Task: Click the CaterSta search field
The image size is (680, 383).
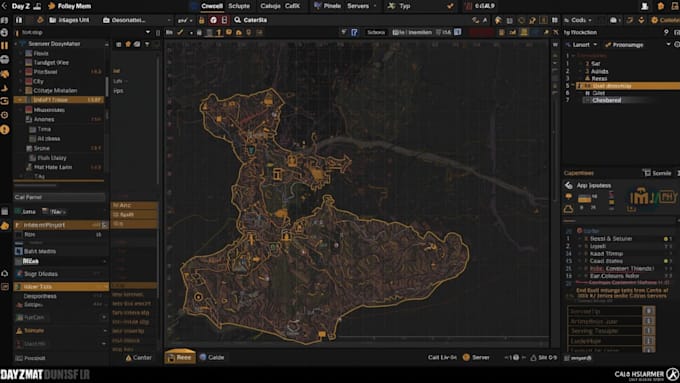Action: coord(255,20)
